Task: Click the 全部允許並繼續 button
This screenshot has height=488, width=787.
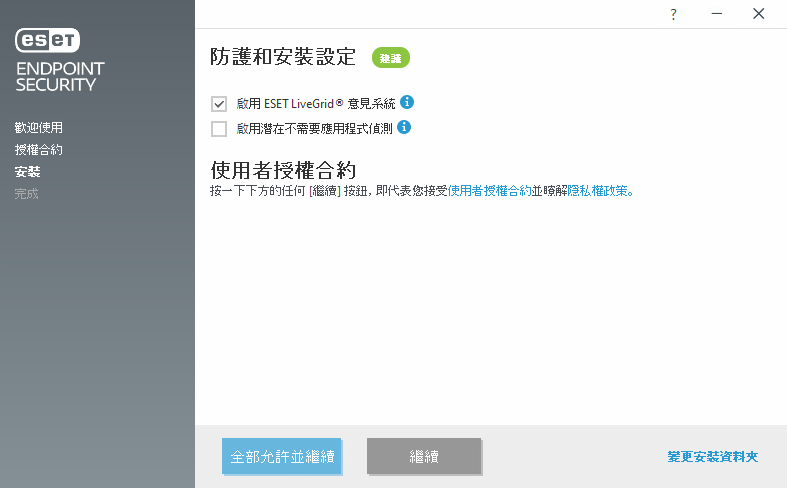Action: click(x=282, y=456)
